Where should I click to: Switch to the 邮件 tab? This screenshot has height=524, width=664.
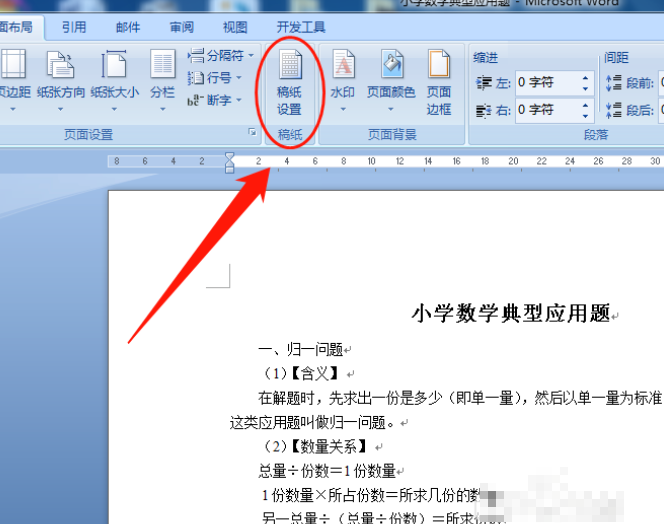128,28
